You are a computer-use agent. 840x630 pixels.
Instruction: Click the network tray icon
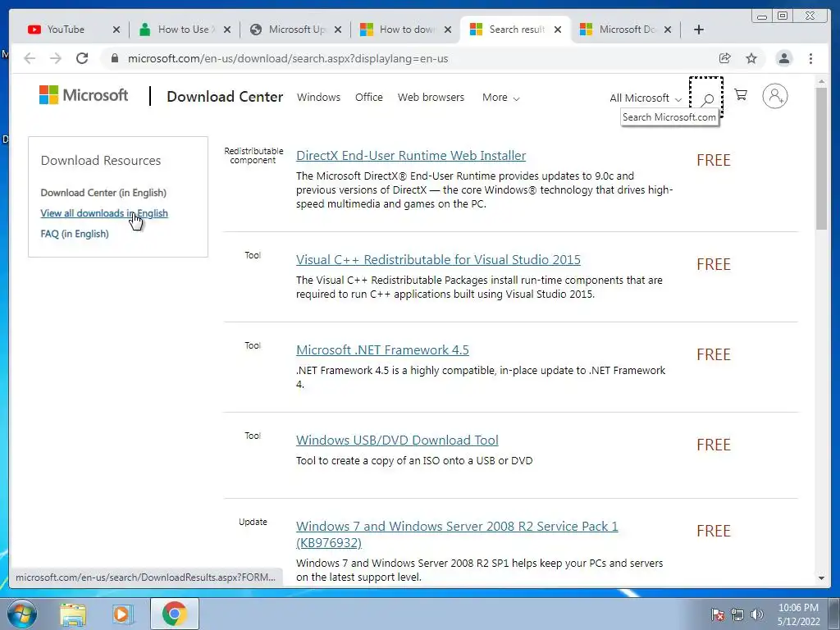click(x=737, y=614)
